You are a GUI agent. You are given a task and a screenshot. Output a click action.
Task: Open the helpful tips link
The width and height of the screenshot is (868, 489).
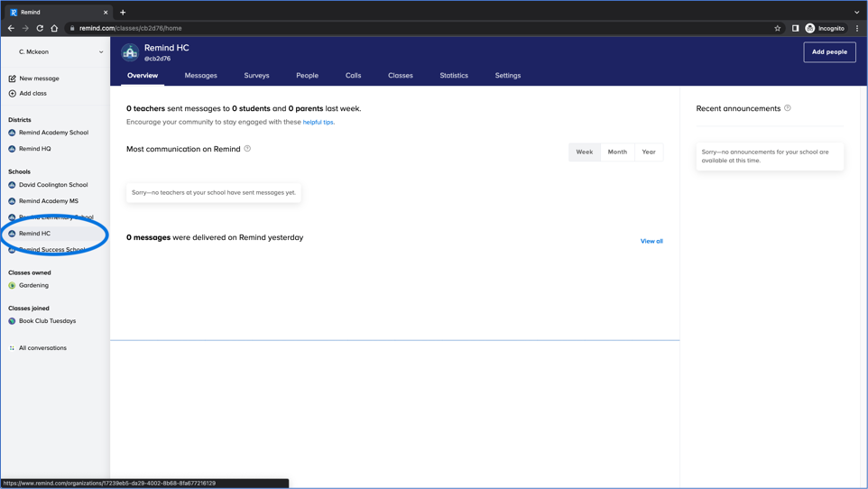pyautogui.click(x=319, y=122)
